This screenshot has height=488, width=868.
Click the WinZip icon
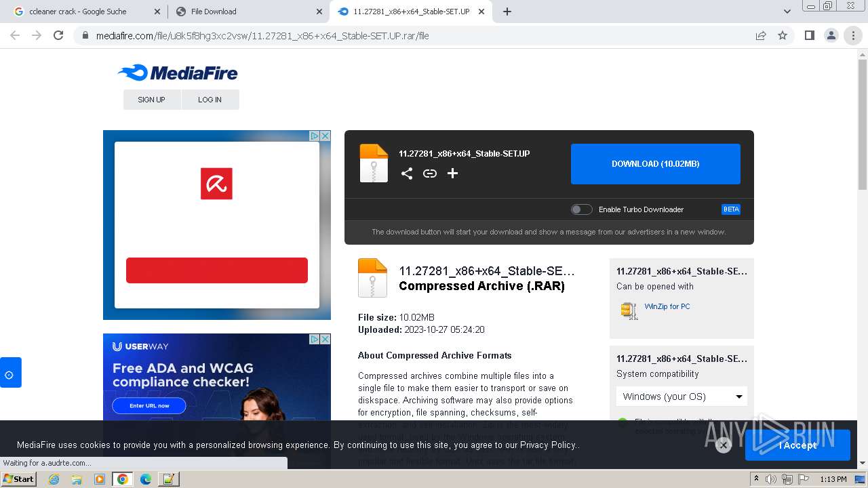(629, 310)
